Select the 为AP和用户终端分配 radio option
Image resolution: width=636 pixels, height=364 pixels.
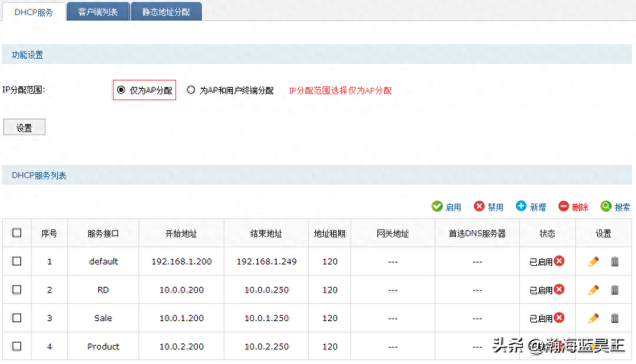[191, 90]
